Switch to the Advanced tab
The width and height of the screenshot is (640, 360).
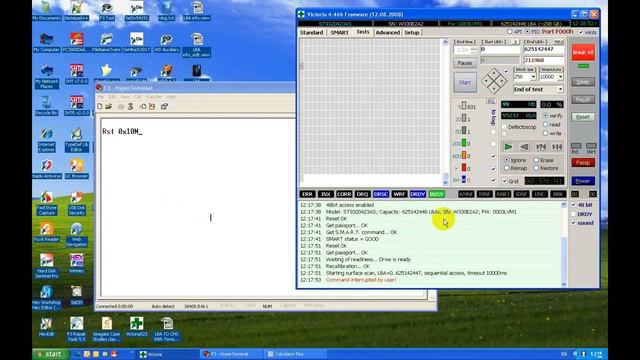(x=387, y=32)
